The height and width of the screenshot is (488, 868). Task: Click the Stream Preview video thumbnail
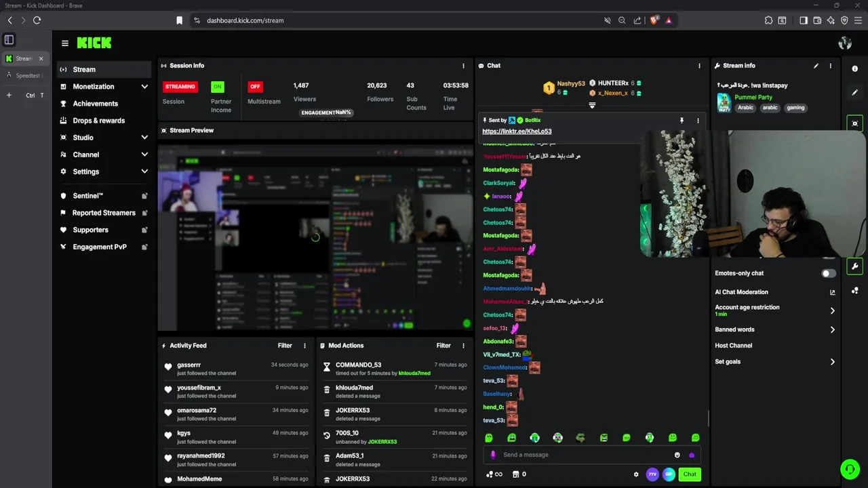pos(315,237)
